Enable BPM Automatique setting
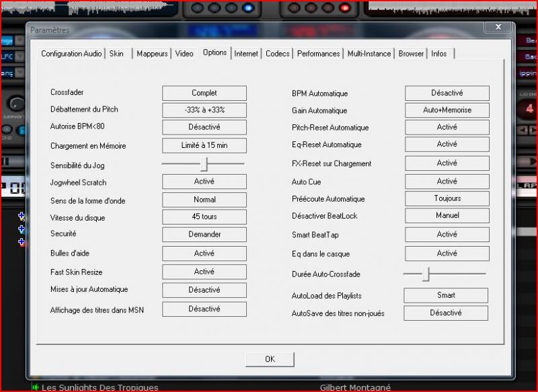Image resolution: width=538 pixels, height=392 pixels. [447, 93]
